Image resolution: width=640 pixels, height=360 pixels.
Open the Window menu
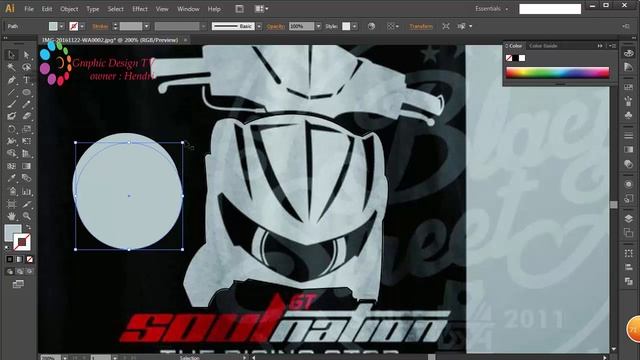pos(188,9)
